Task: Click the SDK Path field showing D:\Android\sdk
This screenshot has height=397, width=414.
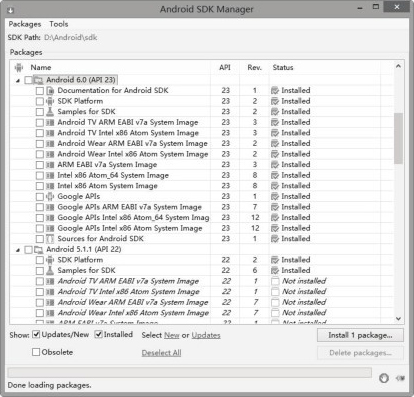Action: [x=70, y=37]
